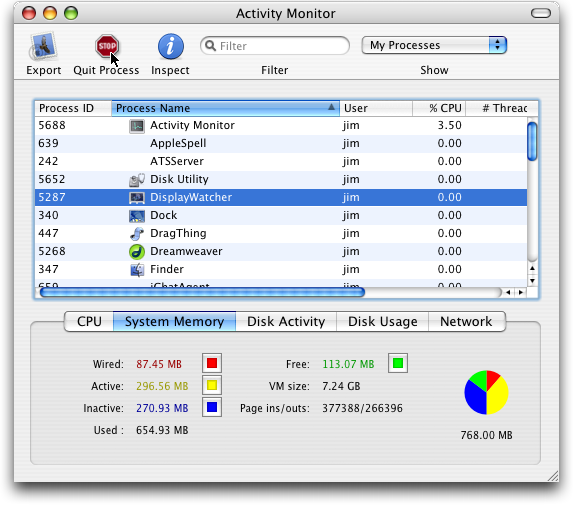Click the magnifying glass in Filter field
573x505 pixels.
(x=210, y=46)
